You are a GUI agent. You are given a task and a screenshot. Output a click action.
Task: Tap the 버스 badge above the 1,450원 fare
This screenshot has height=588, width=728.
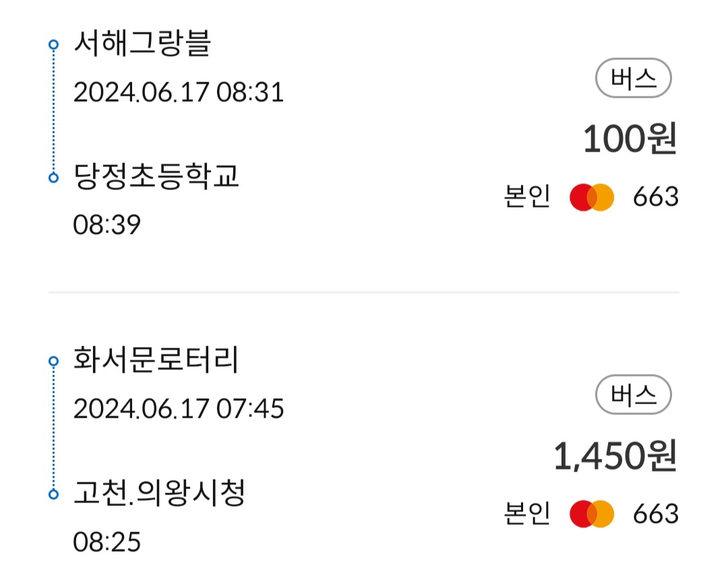pyautogui.click(x=633, y=395)
